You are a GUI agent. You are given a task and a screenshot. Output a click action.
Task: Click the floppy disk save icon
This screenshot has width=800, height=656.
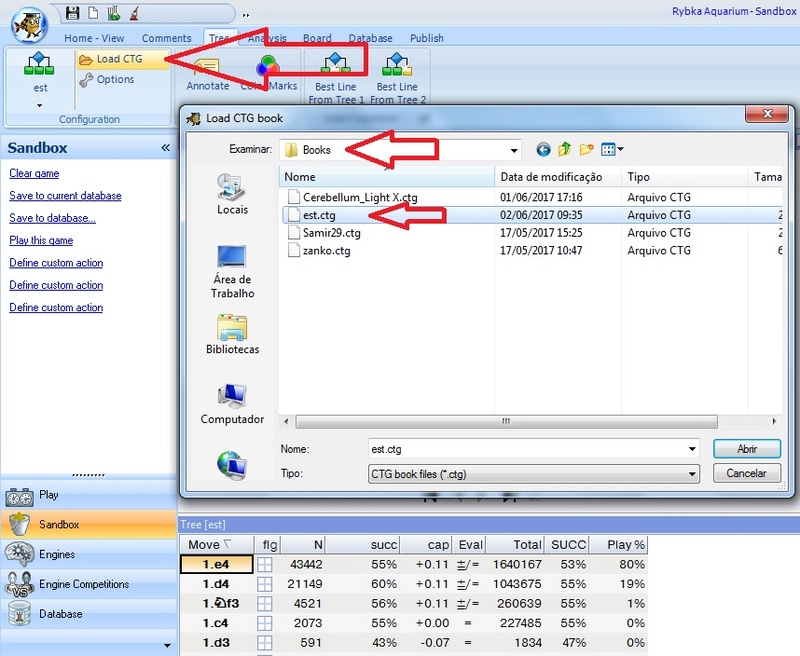[x=72, y=13]
